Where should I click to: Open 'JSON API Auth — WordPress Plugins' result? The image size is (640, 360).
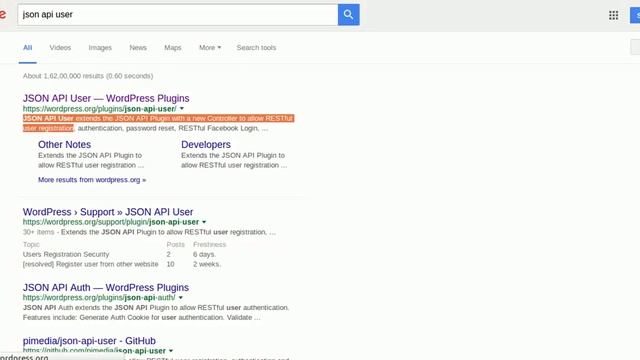(106, 287)
